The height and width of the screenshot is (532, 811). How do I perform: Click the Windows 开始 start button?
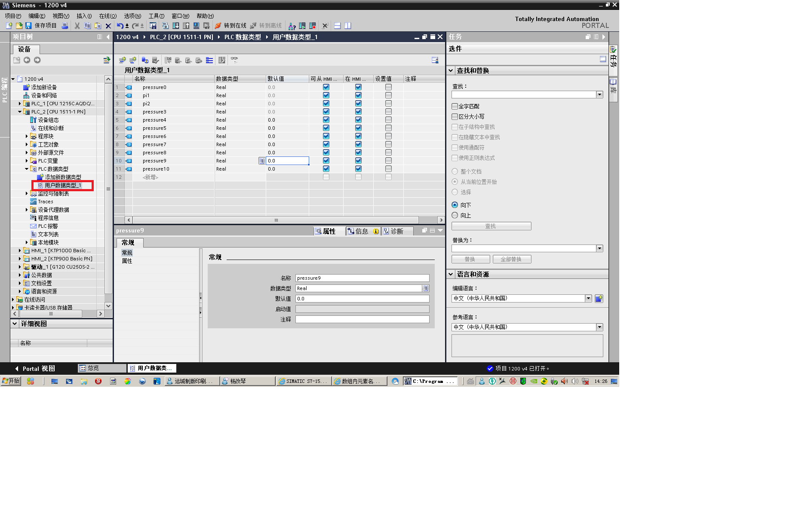click(x=11, y=381)
